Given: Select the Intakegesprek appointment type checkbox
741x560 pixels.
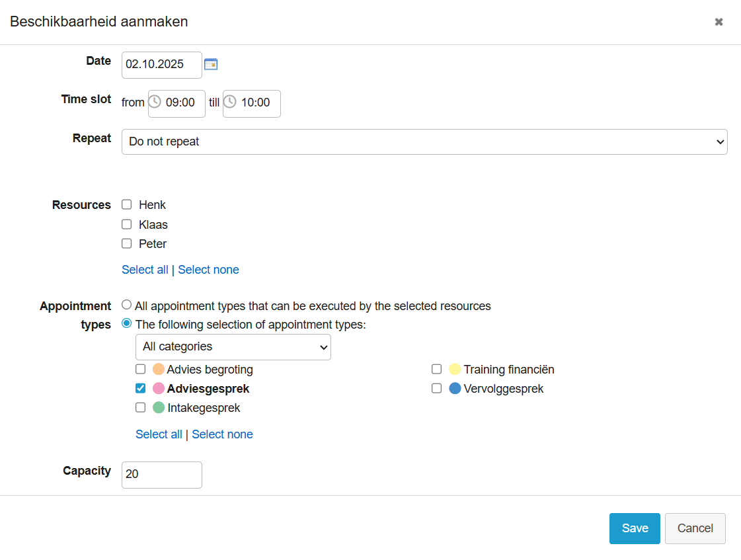Looking at the screenshot, I should click(141, 408).
